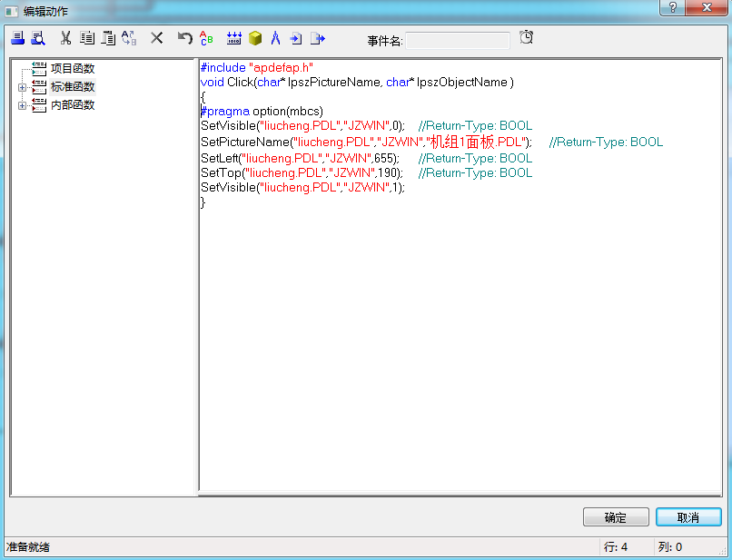Click the SetTop code line
The height and width of the screenshot is (560, 732).
[367, 172]
